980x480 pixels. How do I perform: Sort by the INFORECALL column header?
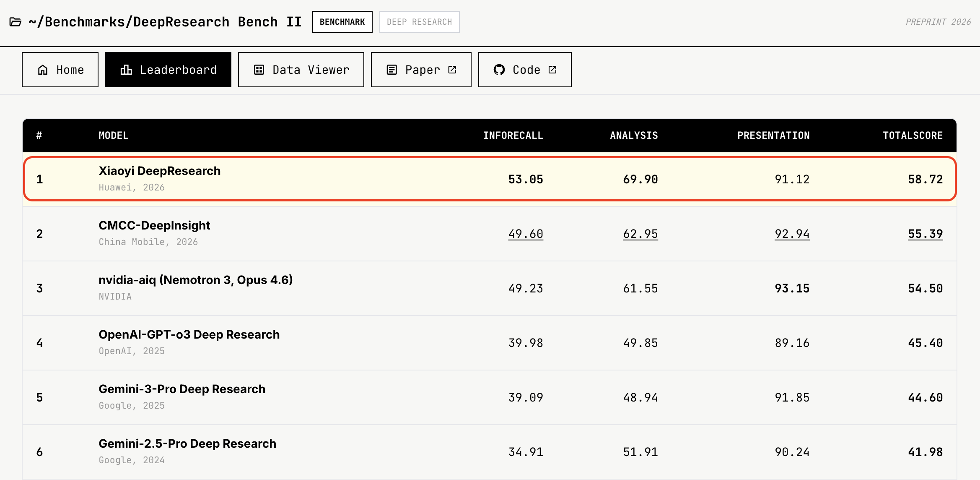tap(513, 136)
